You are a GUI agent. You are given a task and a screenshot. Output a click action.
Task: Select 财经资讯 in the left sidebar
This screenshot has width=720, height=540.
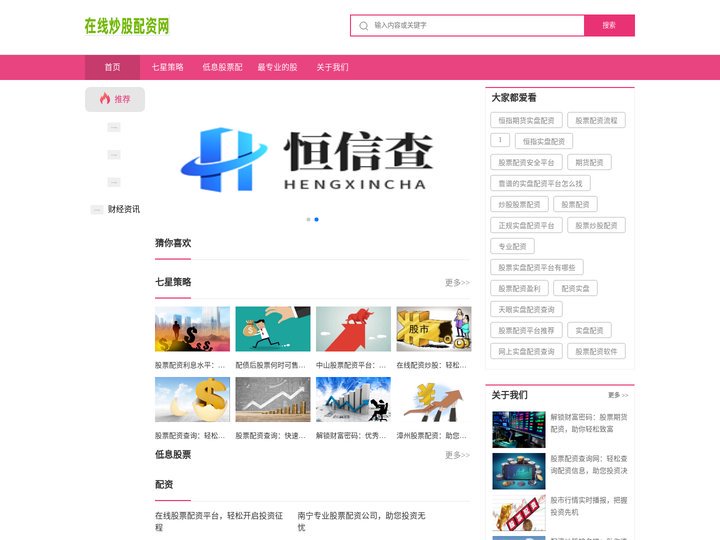(124, 209)
